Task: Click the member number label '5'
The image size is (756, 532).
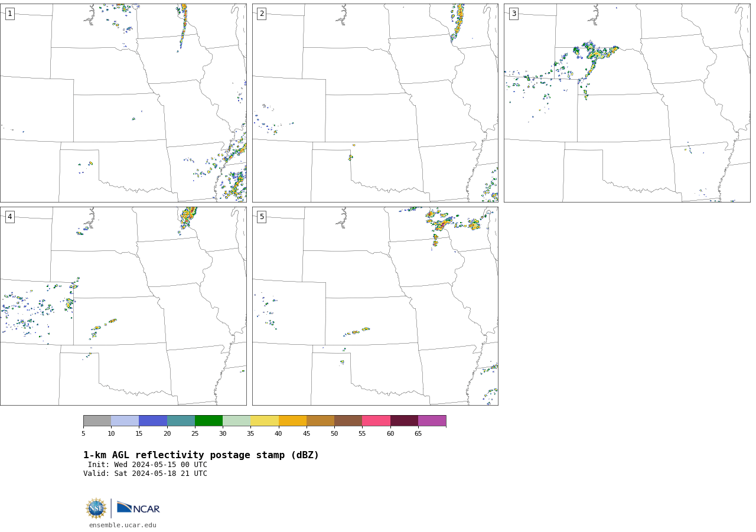Action: (x=262, y=217)
